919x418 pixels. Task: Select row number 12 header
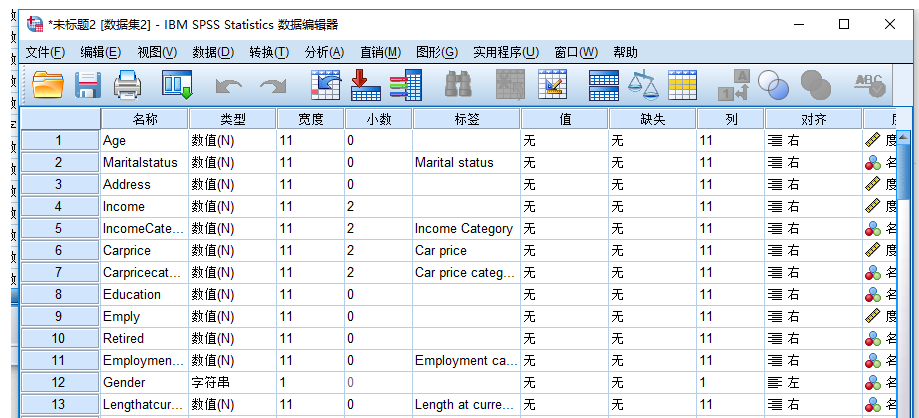click(x=60, y=382)
